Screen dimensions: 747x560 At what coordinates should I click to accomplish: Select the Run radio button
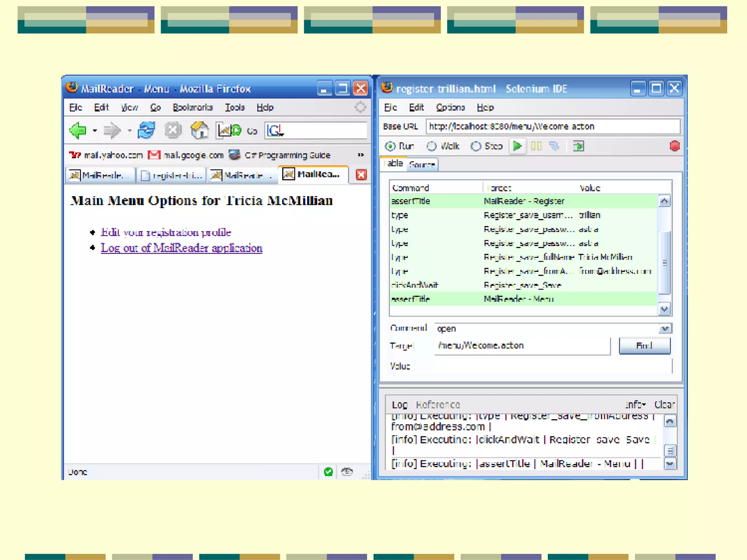(x=390, y=146)
